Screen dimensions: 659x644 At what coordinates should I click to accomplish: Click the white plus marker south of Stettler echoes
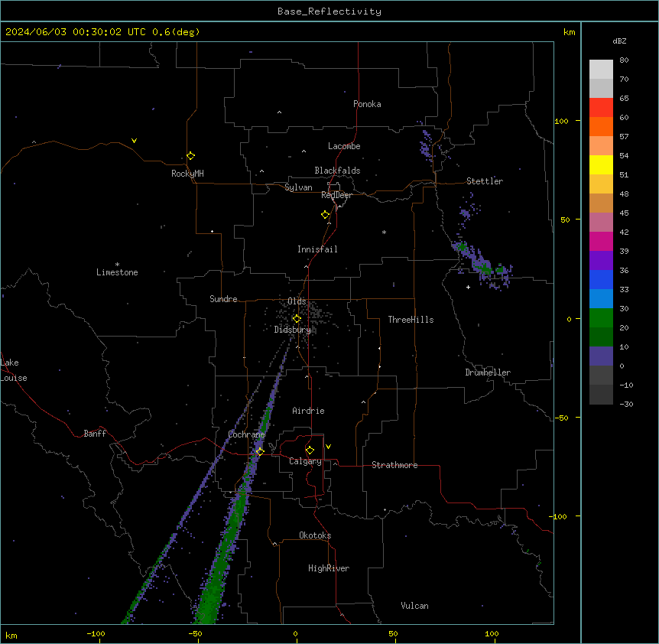(468, 287)
